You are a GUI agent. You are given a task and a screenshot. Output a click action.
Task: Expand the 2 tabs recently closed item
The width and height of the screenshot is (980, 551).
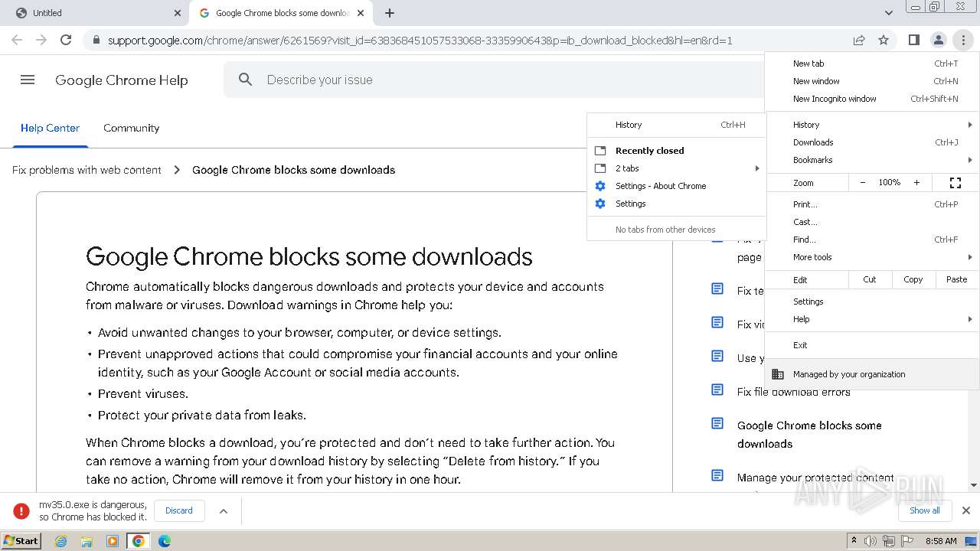coord(677,168)
